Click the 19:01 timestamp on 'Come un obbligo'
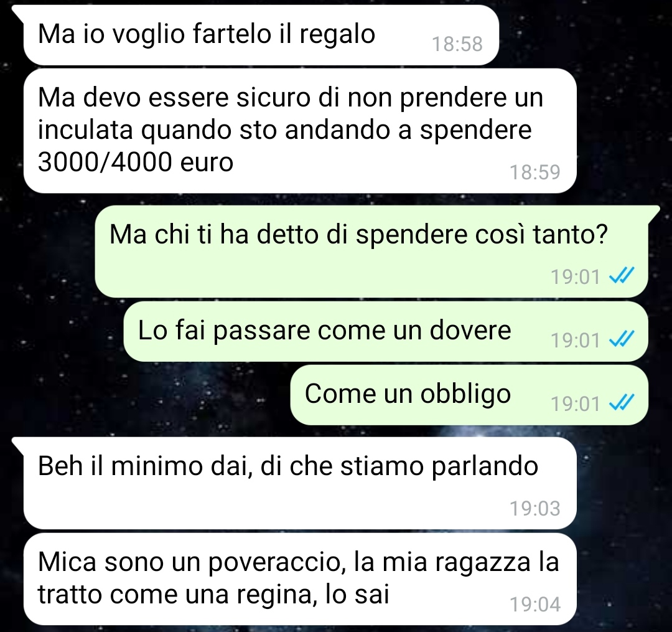This screenshot has width=672, height=632. pos(575,403)
